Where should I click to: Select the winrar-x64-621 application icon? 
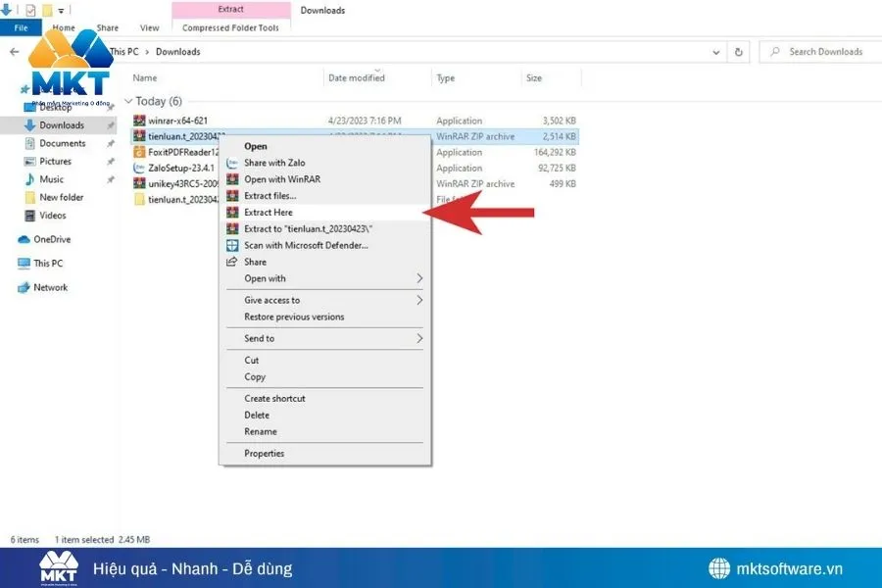point(139,121)
